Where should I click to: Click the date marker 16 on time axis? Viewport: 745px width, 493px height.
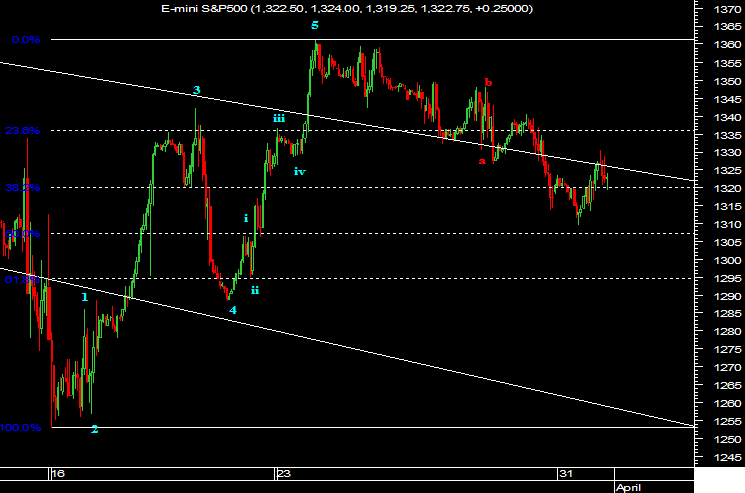click(58, 474)
